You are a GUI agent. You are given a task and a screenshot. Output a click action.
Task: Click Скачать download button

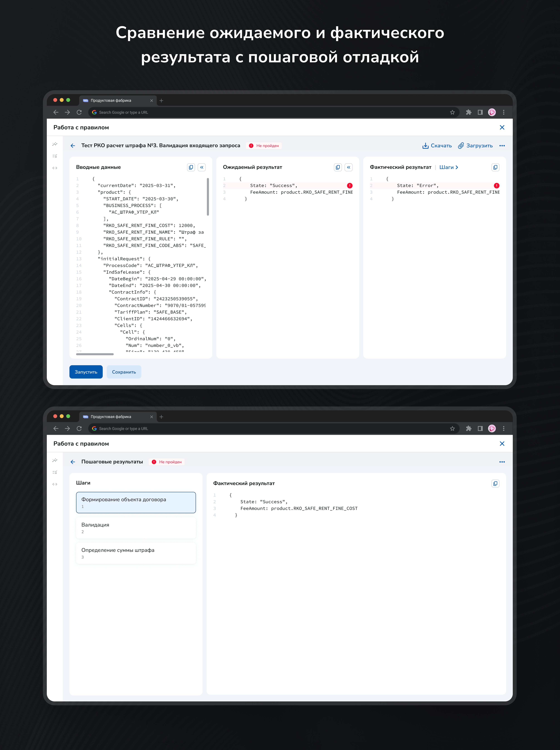pyautogui.click(x=437, y=146)
